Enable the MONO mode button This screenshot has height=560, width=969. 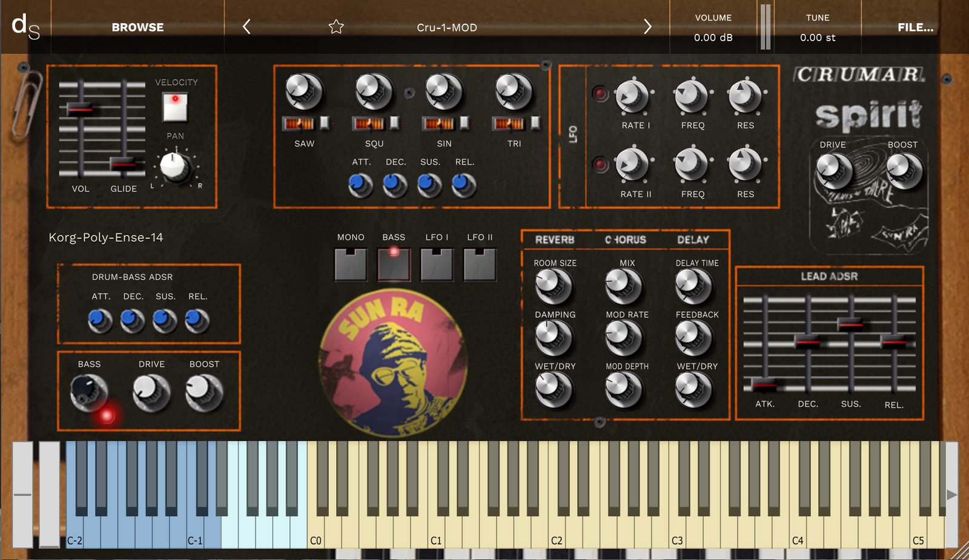(x=351, y=265)
